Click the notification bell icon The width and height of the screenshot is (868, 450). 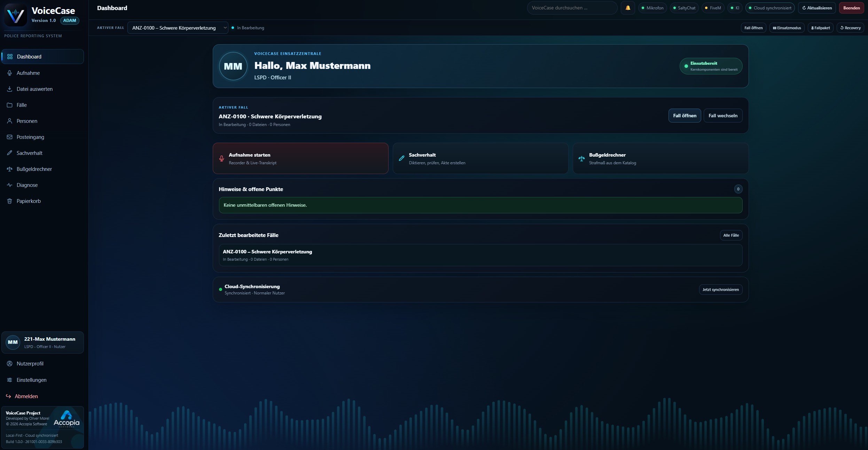tap(628, 8)
